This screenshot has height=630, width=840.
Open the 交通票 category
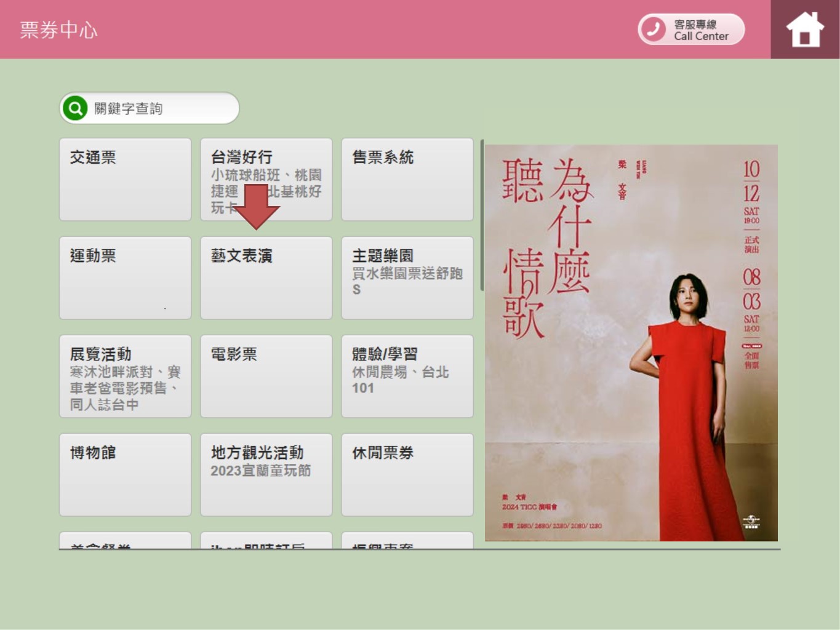click(x=125, y=179)
